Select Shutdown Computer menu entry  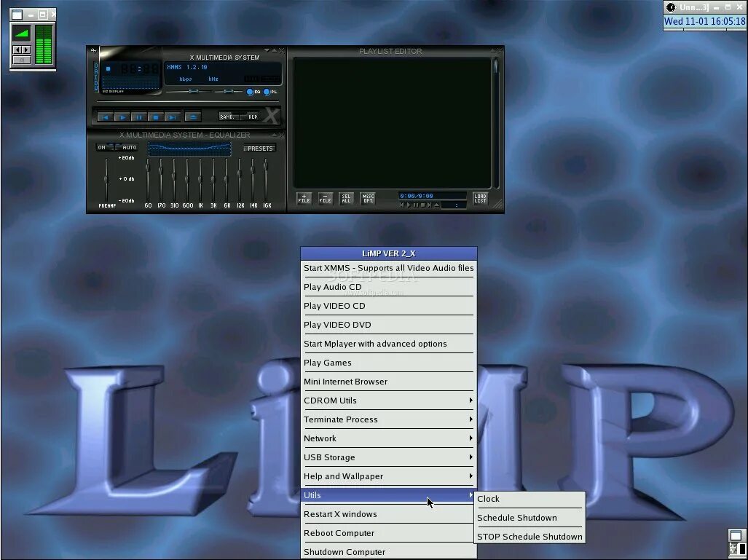(389, 552)
